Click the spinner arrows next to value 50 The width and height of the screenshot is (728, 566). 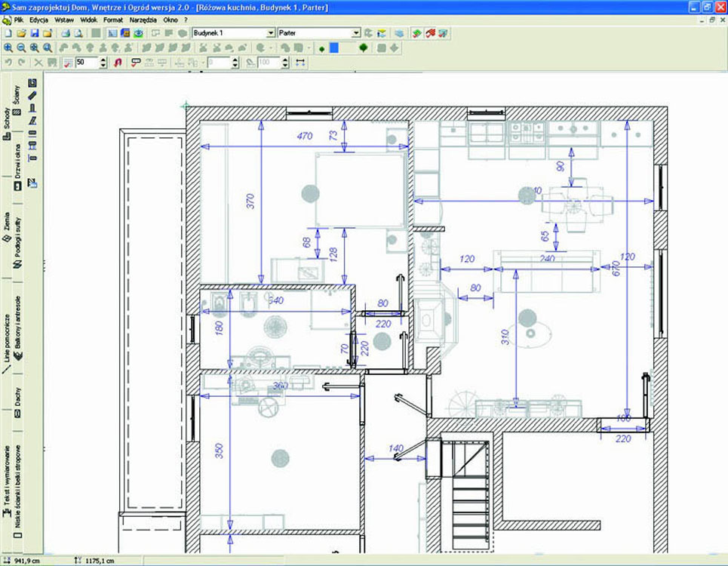(103, 63)
